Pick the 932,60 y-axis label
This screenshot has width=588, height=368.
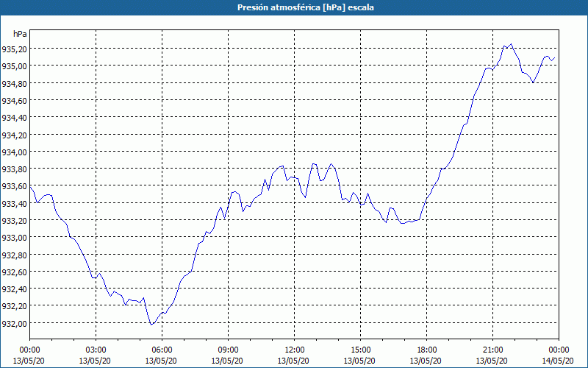point(14,272)
